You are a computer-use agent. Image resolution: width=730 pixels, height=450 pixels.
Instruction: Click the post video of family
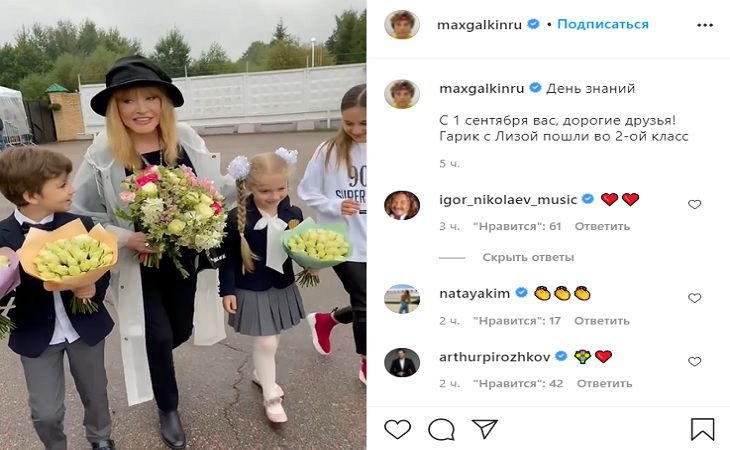pos(183,225)
